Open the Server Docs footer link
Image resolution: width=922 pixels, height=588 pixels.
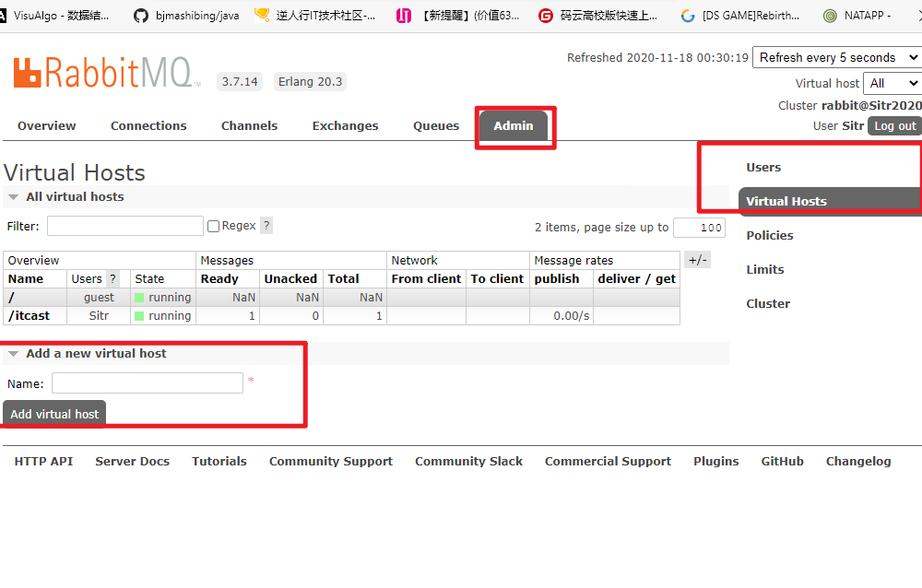[x=132, y=462]
